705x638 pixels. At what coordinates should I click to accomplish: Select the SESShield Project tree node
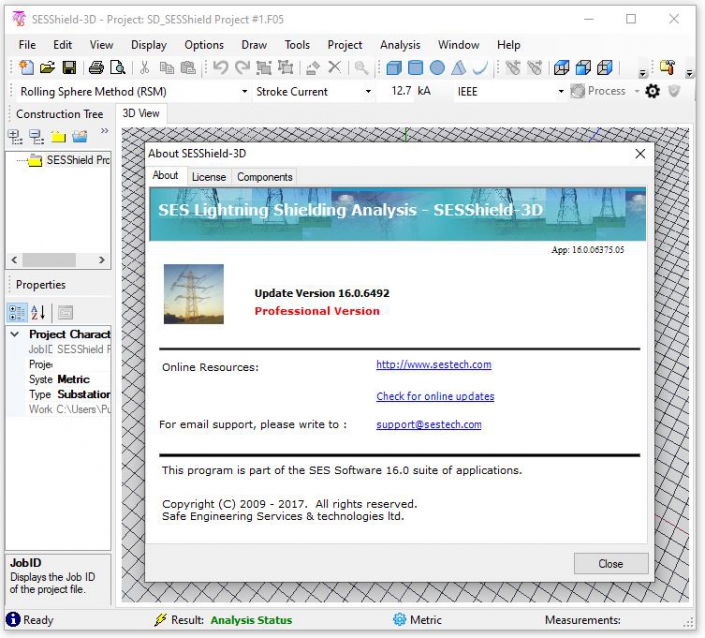[78, 160]
